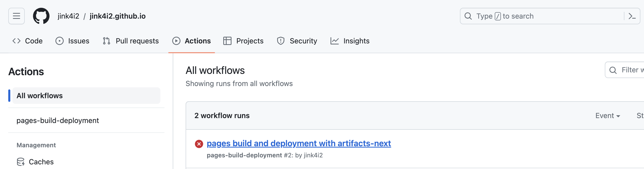Click the search magnifier icon

pyautogui.click(x=468, y=16)
